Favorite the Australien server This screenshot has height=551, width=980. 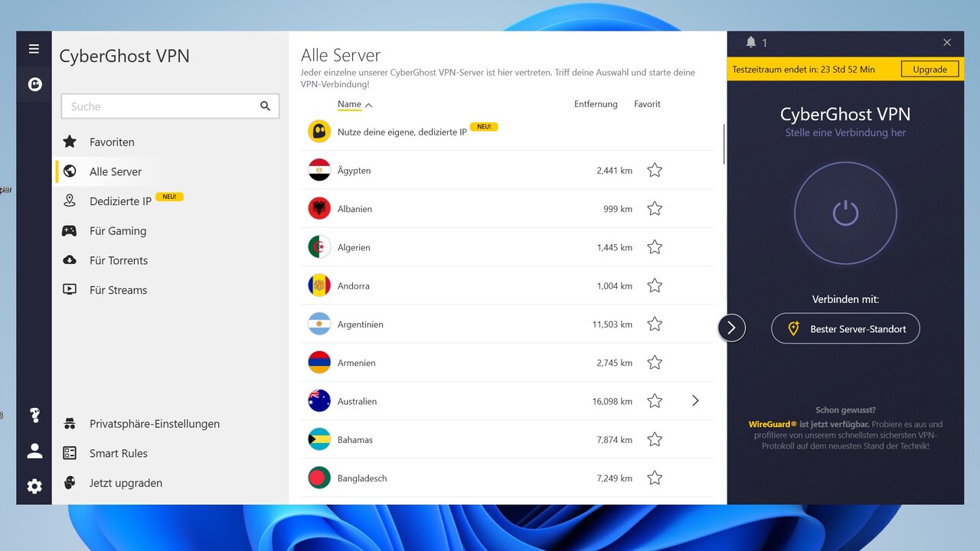point(655,401)
